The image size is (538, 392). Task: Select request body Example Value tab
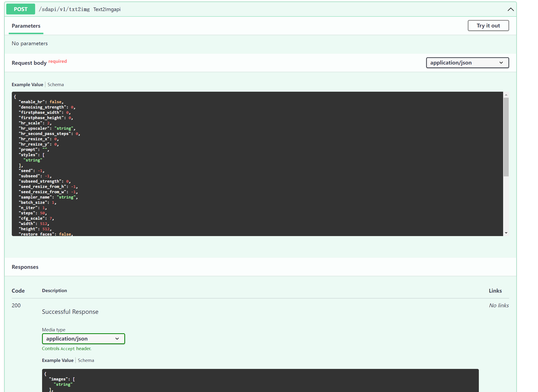[27, 84]
